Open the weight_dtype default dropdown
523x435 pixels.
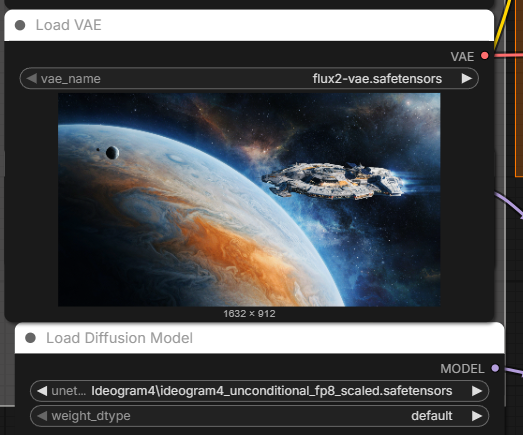click(x=259, y=416)
